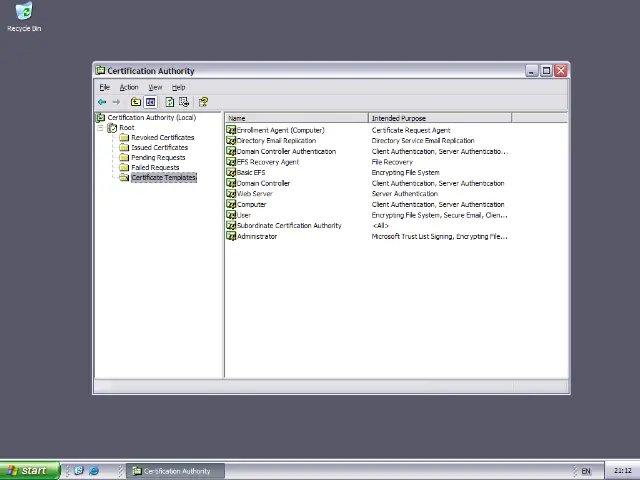Click the Enrollment Agent (Computer) template icon
Image resolution: width=640 pixels, height=480 pixels.
tap(231, 130)
